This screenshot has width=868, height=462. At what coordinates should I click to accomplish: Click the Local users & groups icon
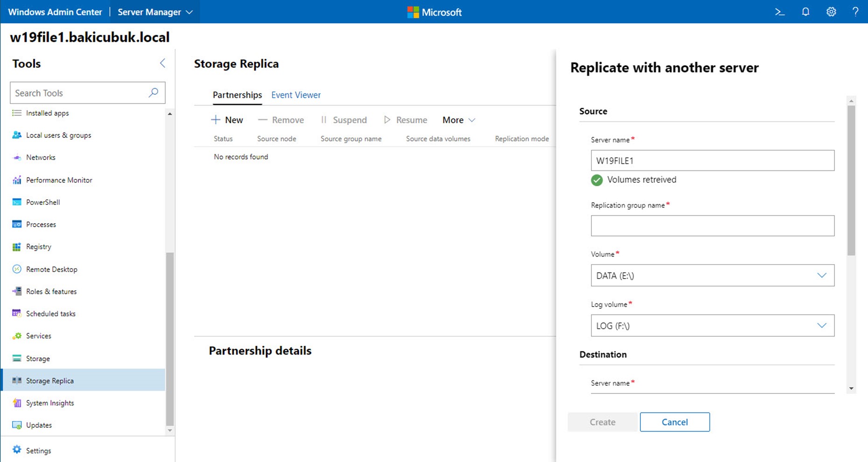(17, 135)
